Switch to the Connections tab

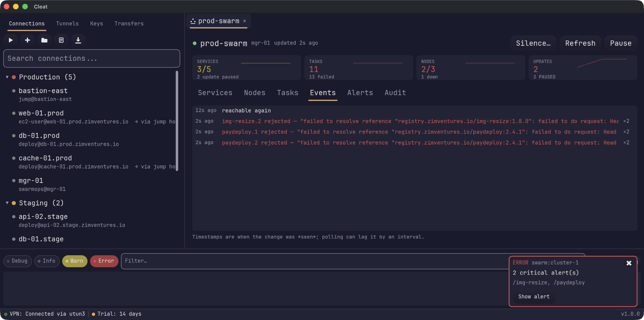(x=27, y=24)
